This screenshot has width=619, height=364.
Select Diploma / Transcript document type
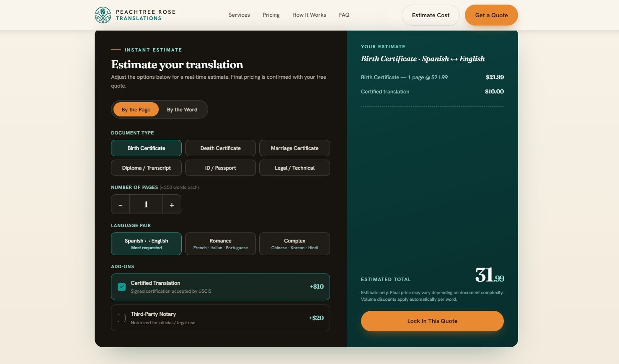pyautogui.click(x=146, y=168)
